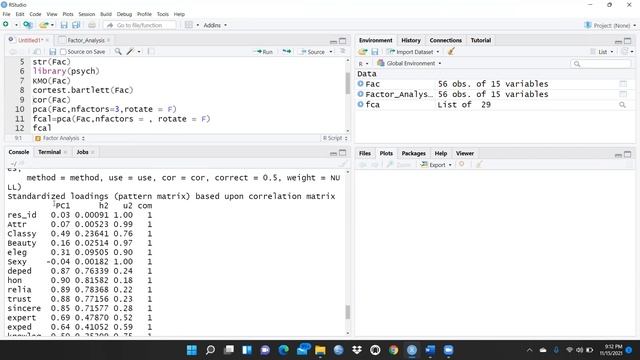
Task: Open the Export dropdown in Plots pane
Action: pos(436,165)
